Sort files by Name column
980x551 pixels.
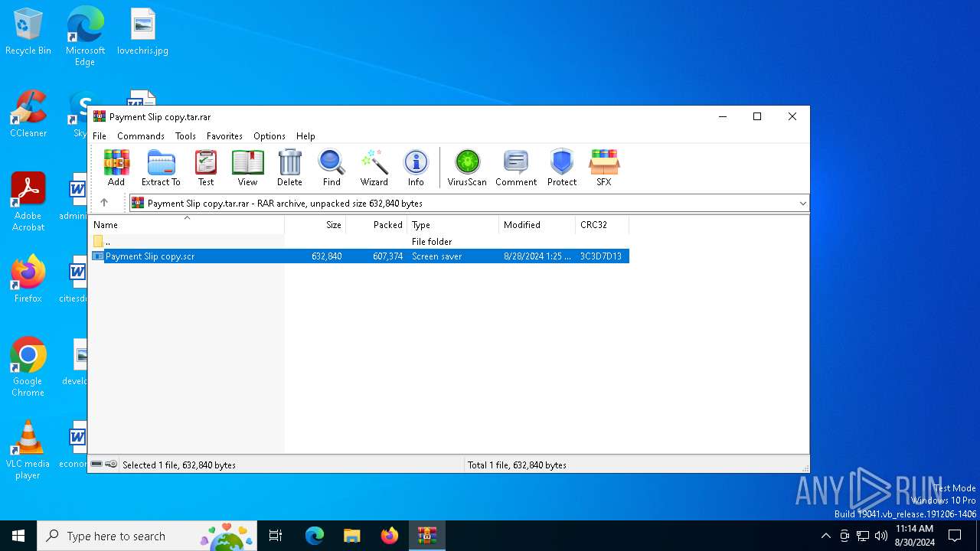tap(187, 225)
